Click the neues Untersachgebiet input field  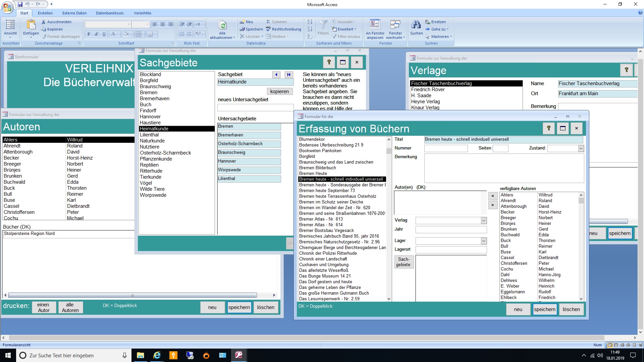click(x=255, y=108)
